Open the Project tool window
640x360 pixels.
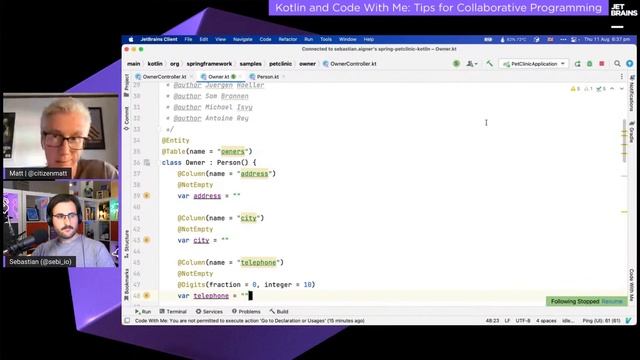pyautogui.click(x=127, y=85)
